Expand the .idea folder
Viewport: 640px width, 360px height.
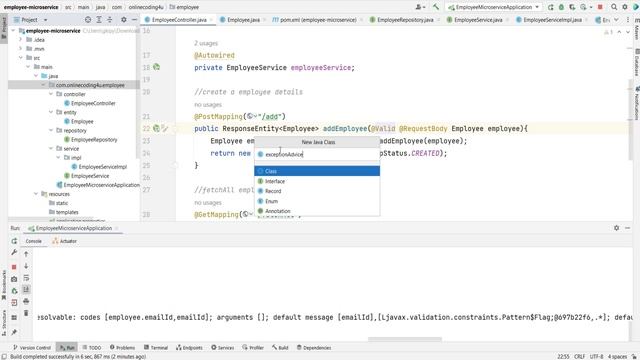(21, 40)
